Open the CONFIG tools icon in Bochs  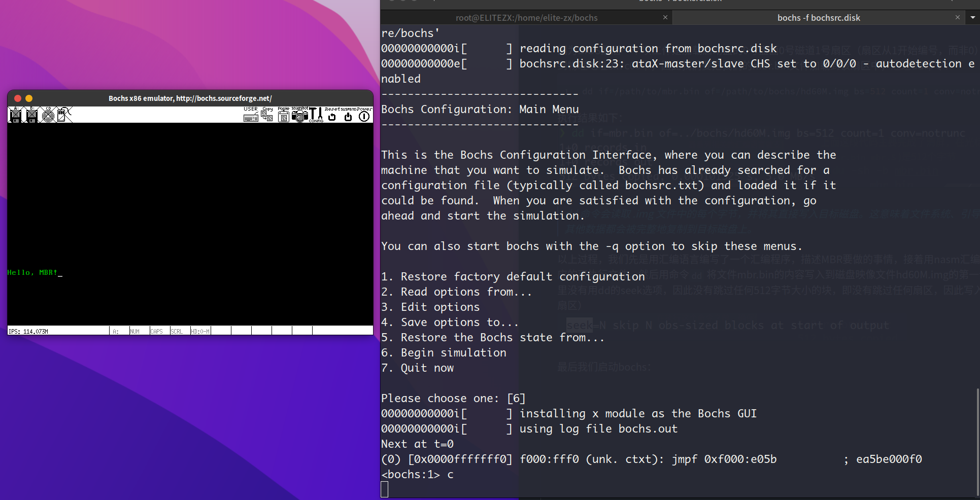[x=316, y=115]
